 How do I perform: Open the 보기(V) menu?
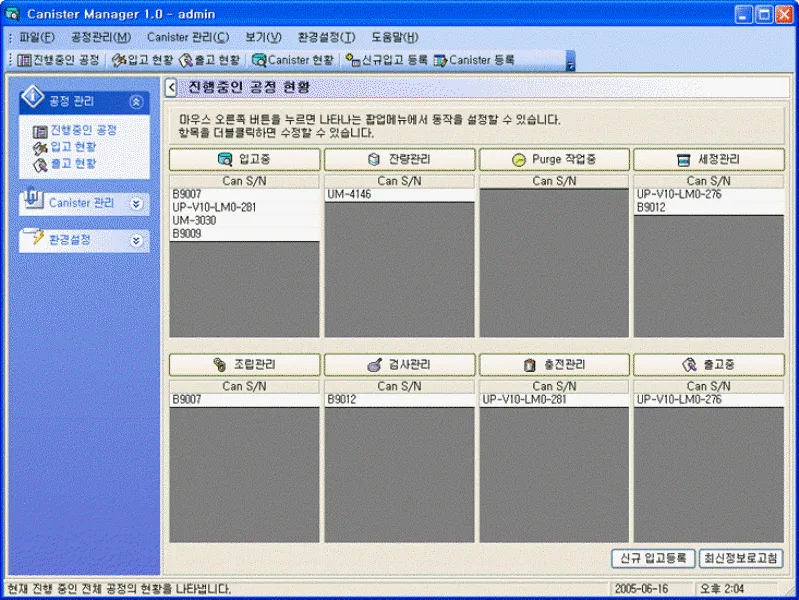(x=263, y=37)
